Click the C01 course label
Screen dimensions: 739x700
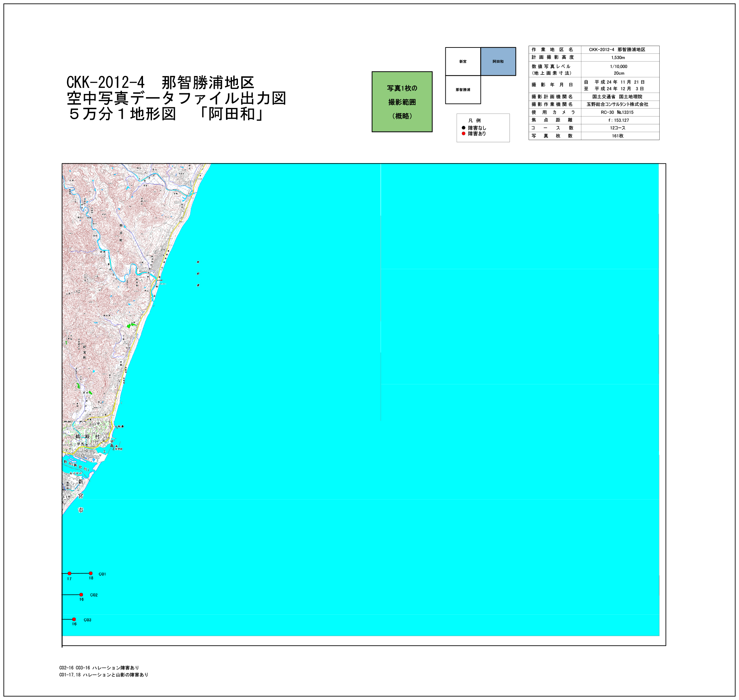[102, 574]
